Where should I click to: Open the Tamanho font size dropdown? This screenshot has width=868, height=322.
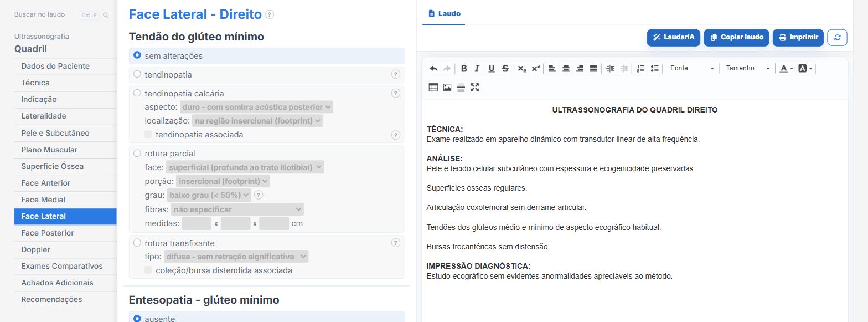tap(748, 68)
